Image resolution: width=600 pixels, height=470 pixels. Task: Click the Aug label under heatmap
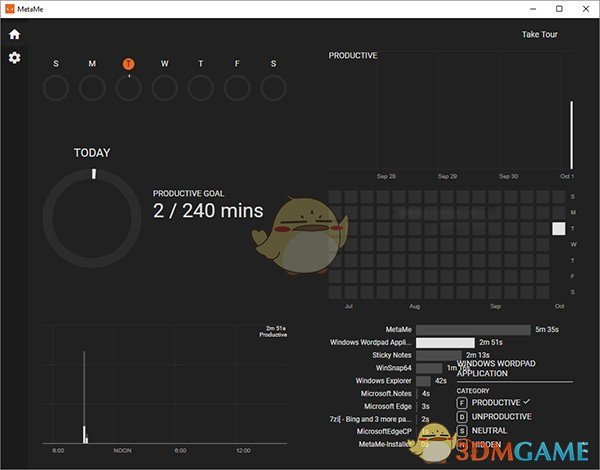click(x=414, y=306)
